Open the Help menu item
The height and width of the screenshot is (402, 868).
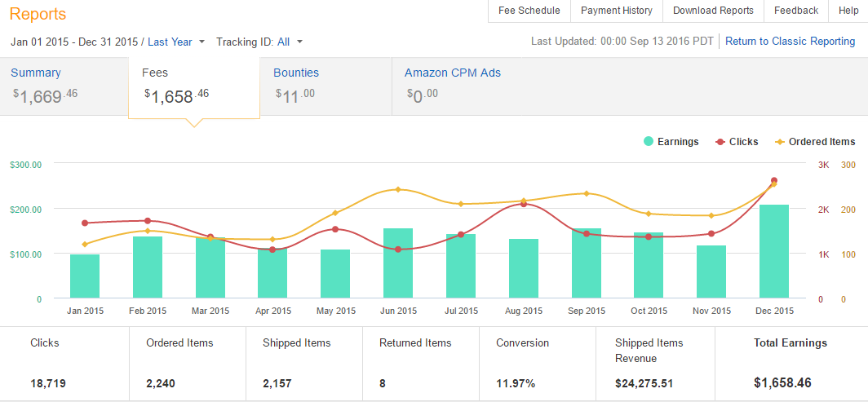(x=848, y=11)
